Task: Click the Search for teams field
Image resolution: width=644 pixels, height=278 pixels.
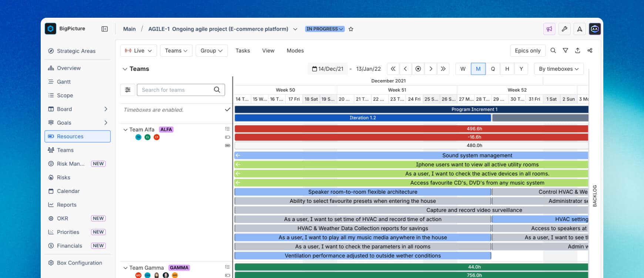Action: point(181,90)
